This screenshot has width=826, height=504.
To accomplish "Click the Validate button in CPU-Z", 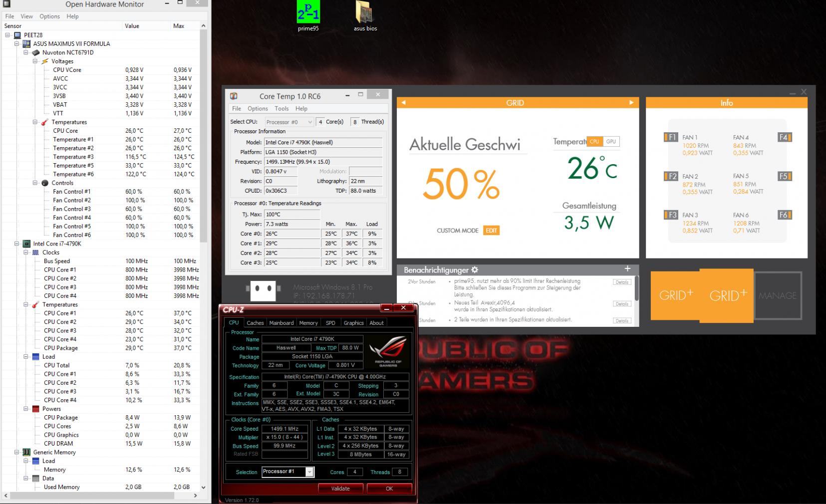I will pyautogui.click(x=340, y=489).
